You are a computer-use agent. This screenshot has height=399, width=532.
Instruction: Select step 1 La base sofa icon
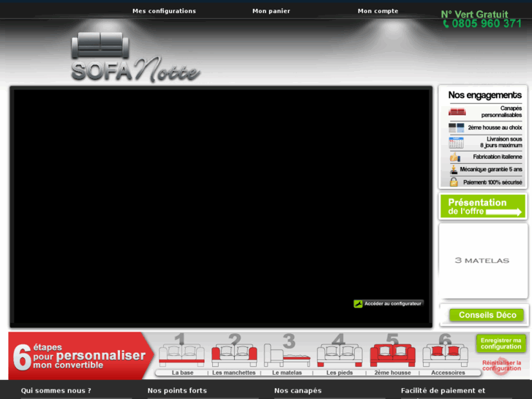point(181,355)
